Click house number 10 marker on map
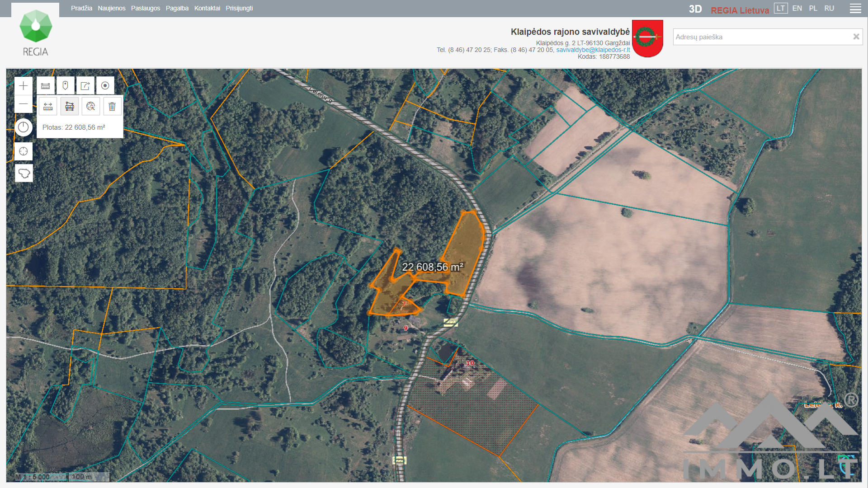The width and height of the screenshot is (868, 488). point(470,363)
